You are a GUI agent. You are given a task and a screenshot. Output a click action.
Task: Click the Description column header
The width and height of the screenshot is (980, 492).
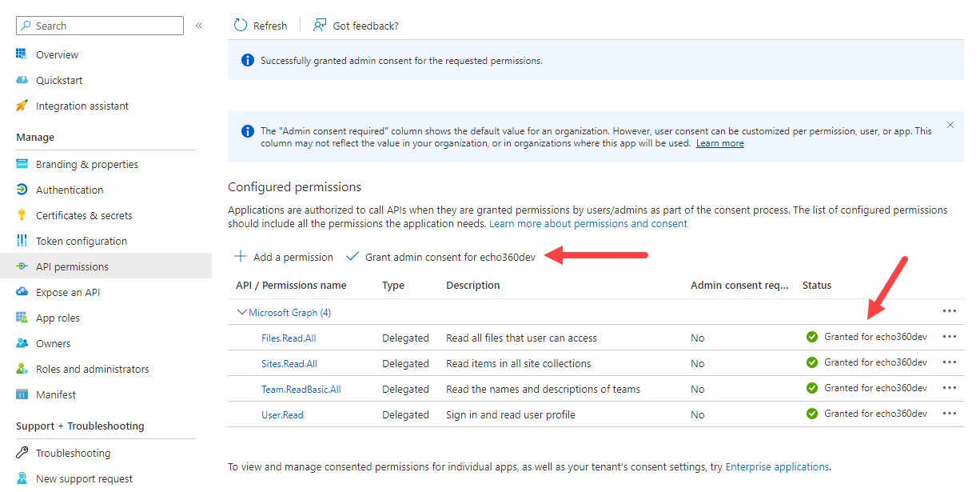[473, 285]
